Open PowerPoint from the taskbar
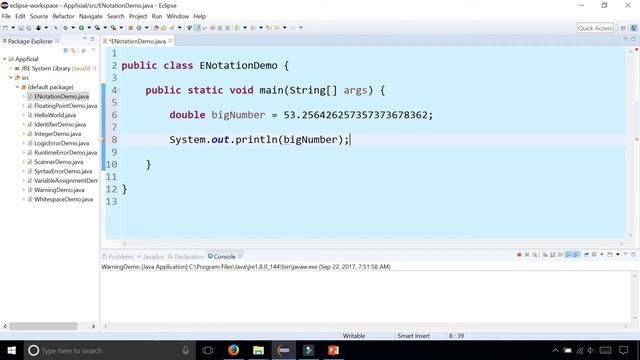Viewport: 640px width, 360px height. [x=333, y=350]
